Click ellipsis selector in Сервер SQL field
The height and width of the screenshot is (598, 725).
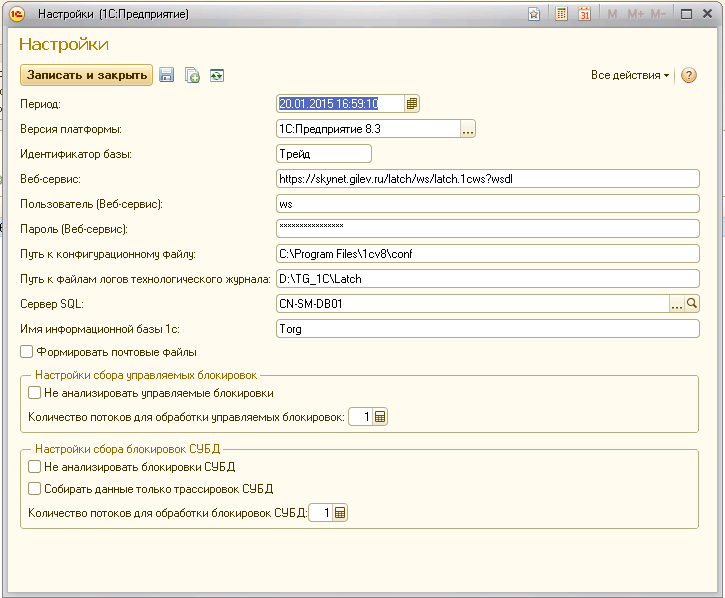677,304
